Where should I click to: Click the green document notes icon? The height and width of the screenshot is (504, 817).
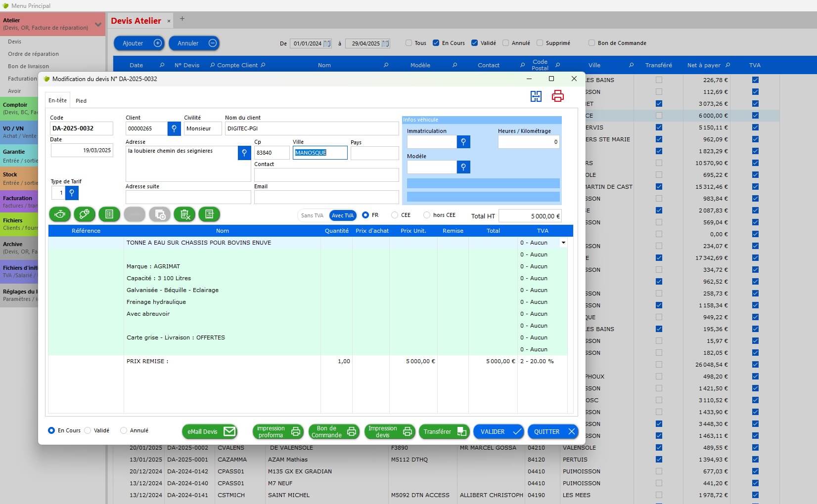click(x=209, y=214)
